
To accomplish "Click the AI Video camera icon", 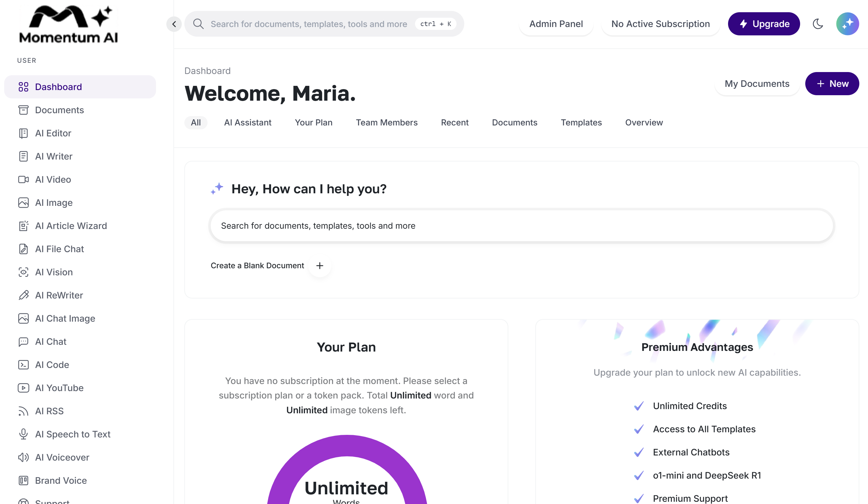I will (x=23, y=179).
